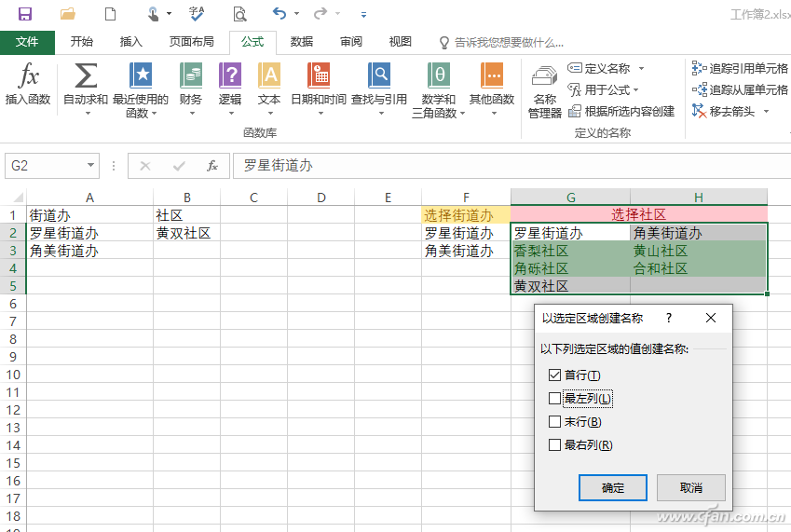Select cell B2 黄双社区
Image resolution: width=791 pixels, height=532 pixels.
186,233
